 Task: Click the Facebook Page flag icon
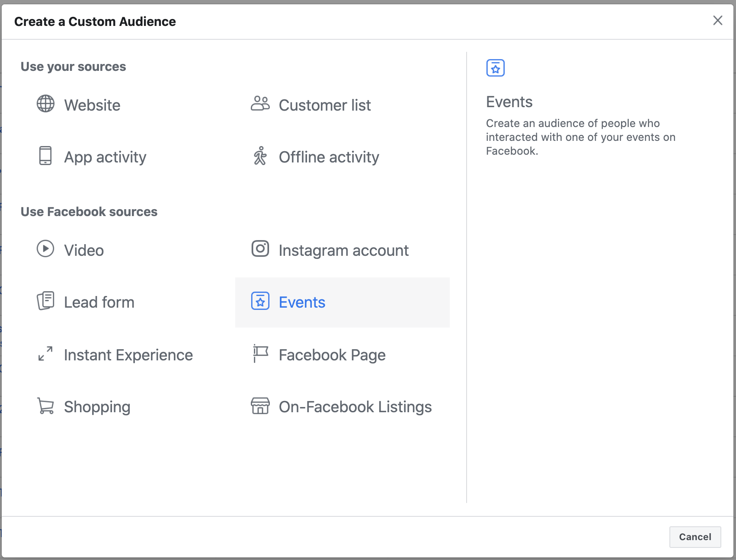(x=260, y=353)
